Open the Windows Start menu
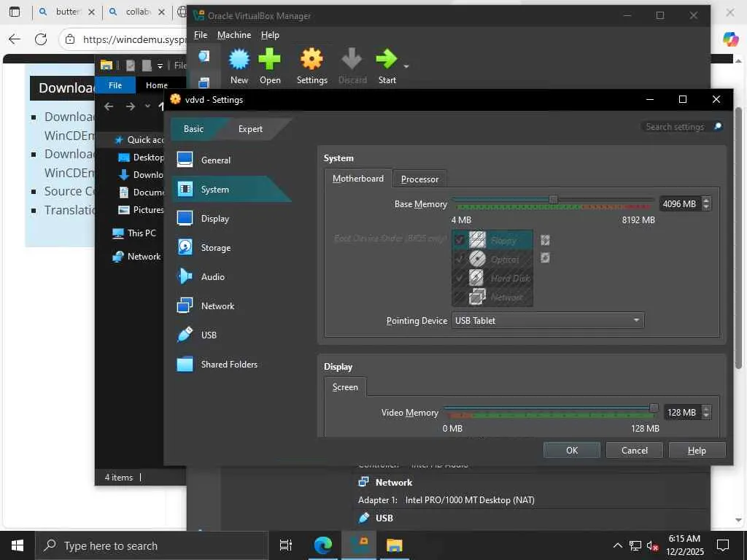This screenshot has width=747, height=560. tap(18, 545)
